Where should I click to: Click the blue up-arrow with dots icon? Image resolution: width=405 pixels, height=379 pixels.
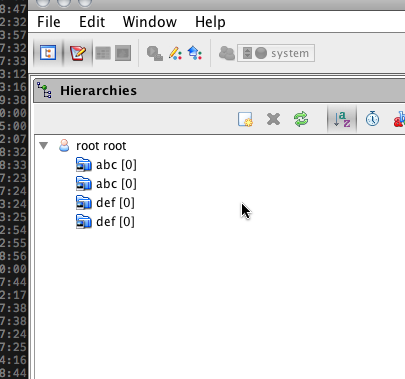tap(195, 53)
